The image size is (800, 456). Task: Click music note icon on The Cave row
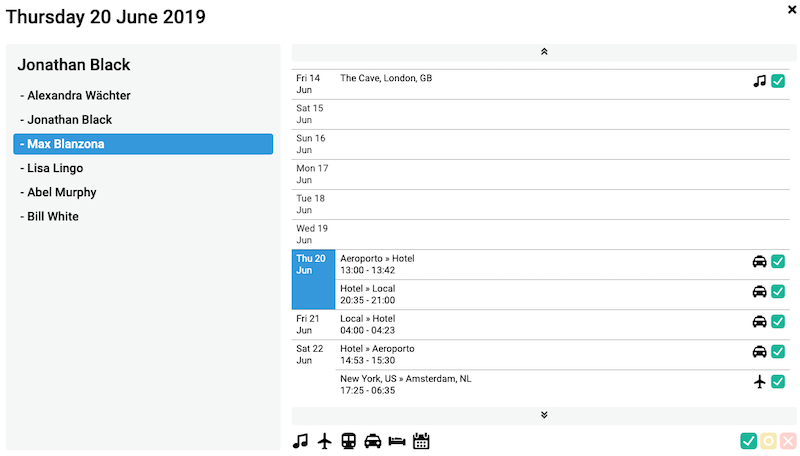[x=760, y=81]
